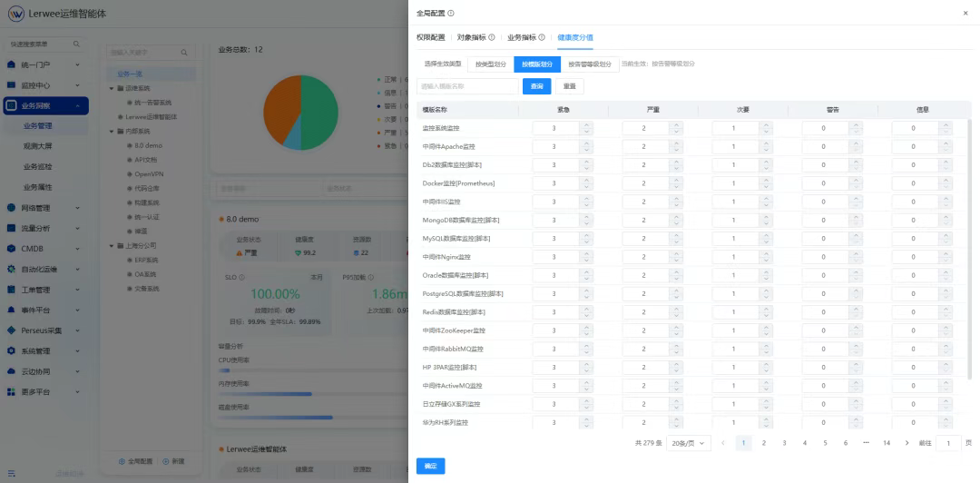This screenshot has height=483, width=980.
Task: Select 按模版划分 effect type option
Action: click(x=537, y=64)
